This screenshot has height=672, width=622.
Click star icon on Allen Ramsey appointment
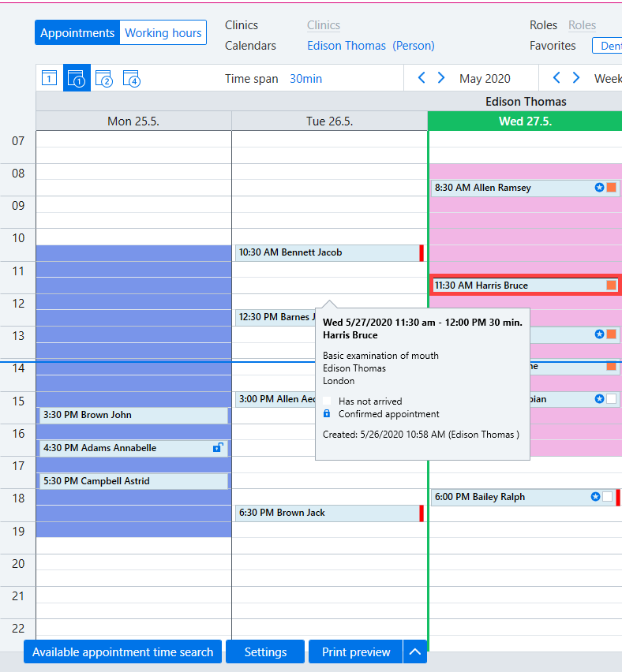599,187
